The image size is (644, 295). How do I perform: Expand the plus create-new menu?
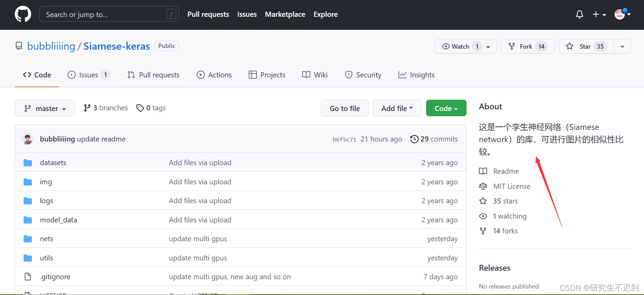599,14
